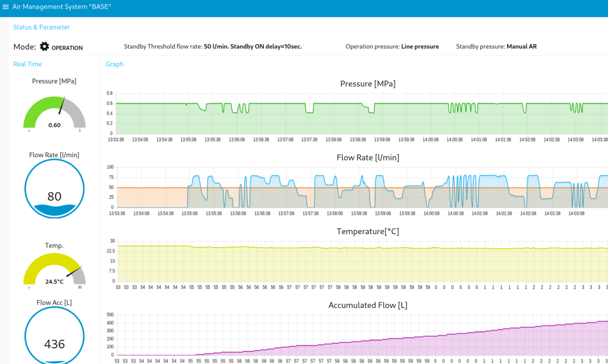Click the operation mode gear icon
The height and width of the screenshot is (364, 608).
(44, 46)
